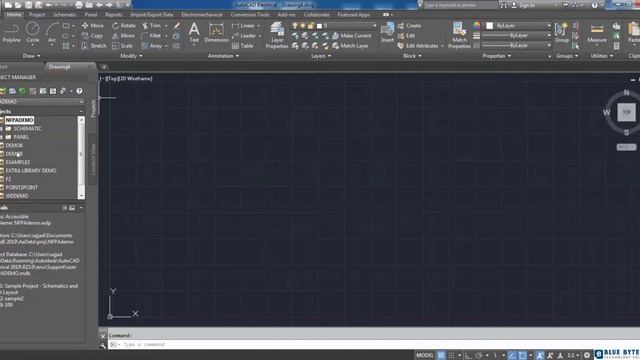Expand the Layers panel
This screenshot has height=360, width=640.
(x=321, y=56)
